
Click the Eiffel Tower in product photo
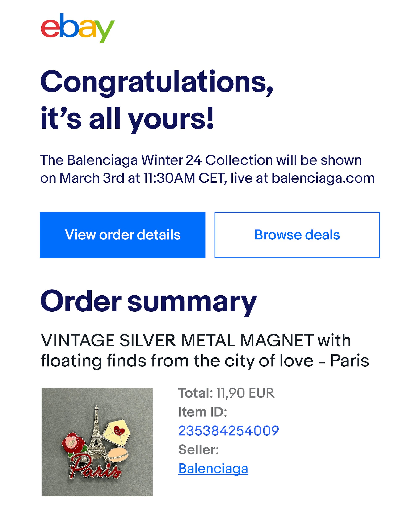tap(97, 430)
